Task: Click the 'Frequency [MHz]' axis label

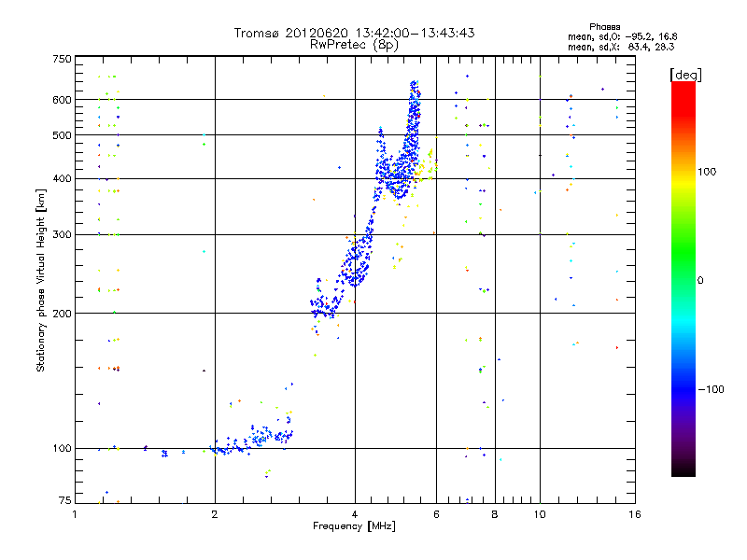Action: [x=354, y=526]
